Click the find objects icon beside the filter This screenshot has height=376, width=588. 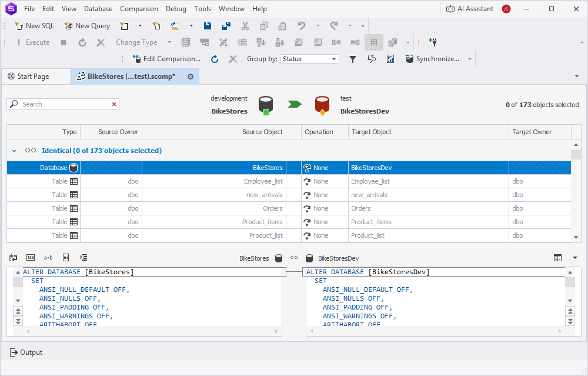coord(372,59)
